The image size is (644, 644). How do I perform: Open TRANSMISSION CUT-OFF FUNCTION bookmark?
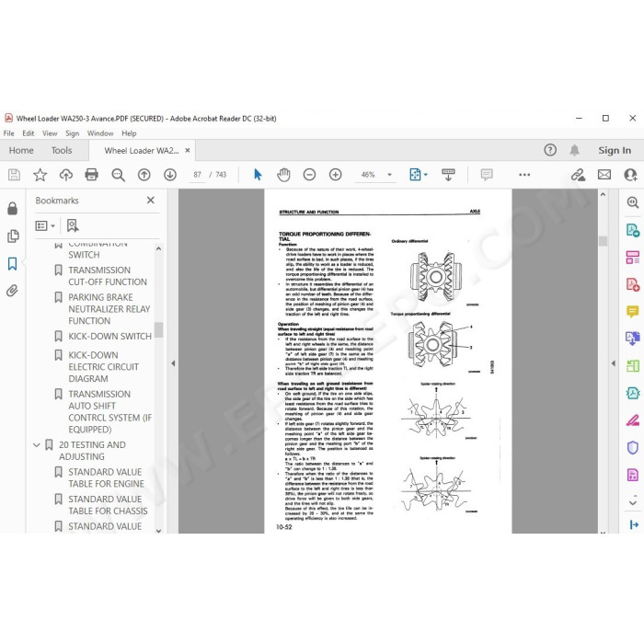click(108, 276)
